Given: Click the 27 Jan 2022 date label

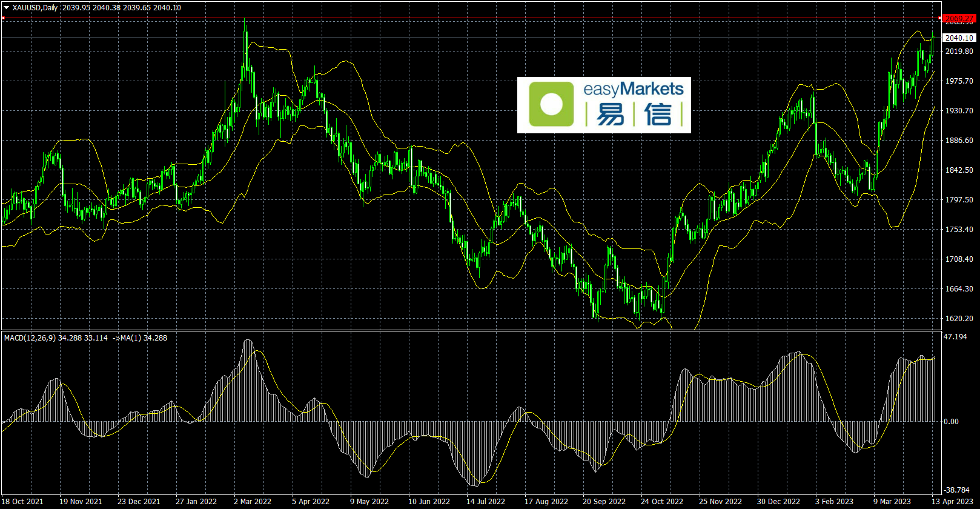Looking at the screenshot, I should (x=196, y=502).
